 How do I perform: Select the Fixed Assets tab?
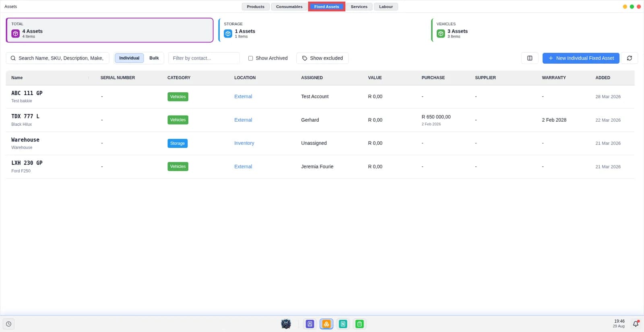pyautogui.click(x=326, y=6)
